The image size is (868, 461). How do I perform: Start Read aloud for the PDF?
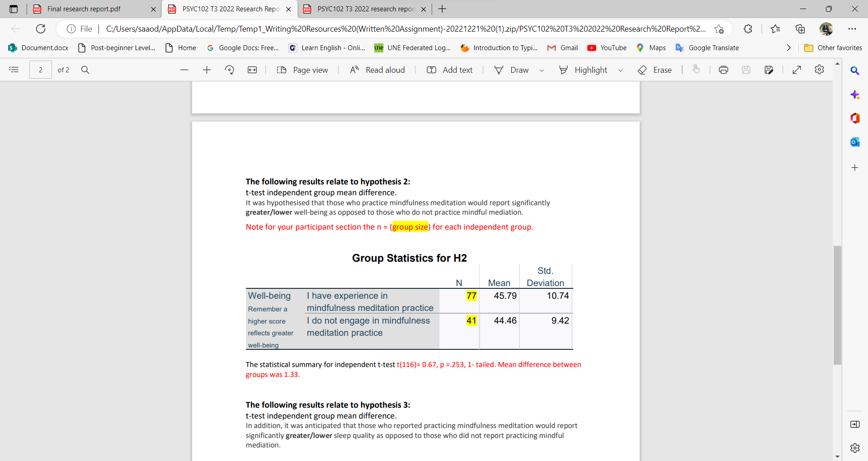377,70
